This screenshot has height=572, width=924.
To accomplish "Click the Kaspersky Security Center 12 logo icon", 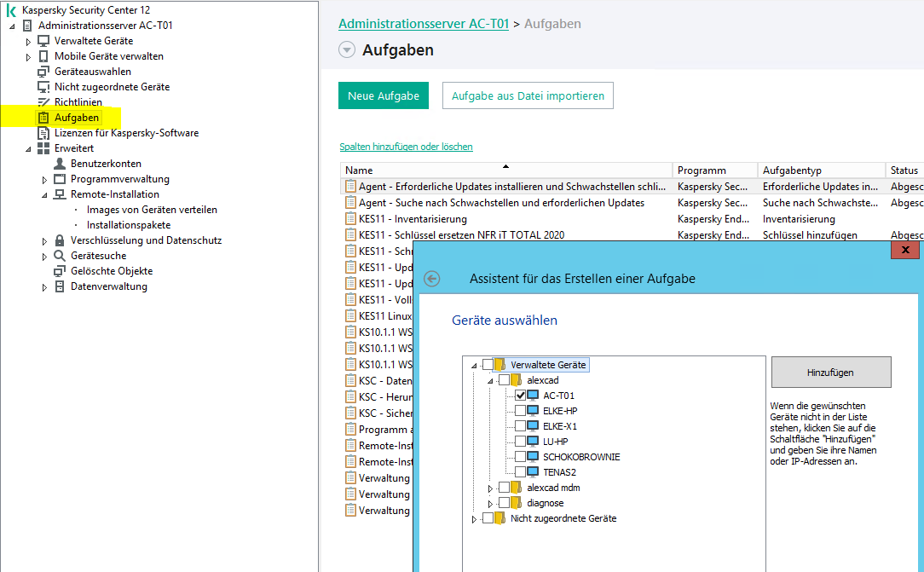I will click(x=10, y=10).
